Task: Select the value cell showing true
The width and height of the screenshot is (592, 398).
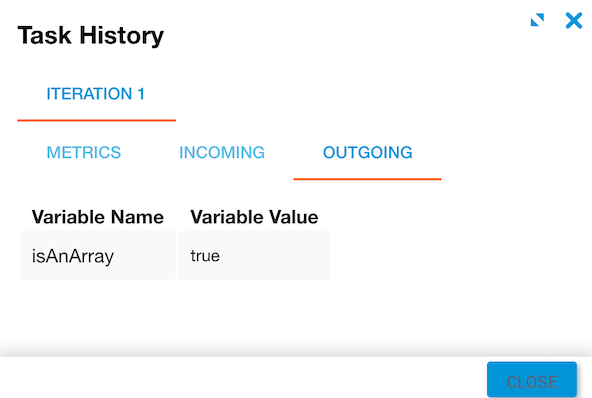Action: click(x=254, y=256)
